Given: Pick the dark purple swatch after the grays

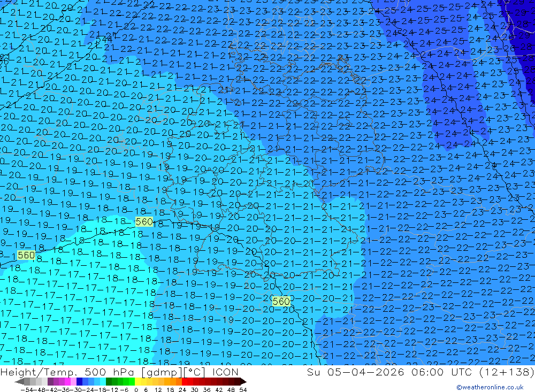Looking at the screenshot, I should [50, 382].
